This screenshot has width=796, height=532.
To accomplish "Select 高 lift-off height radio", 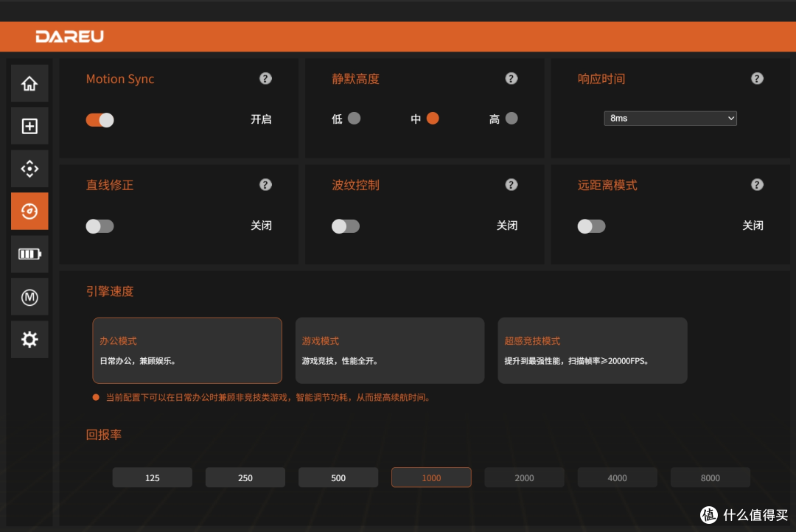I will tap(512, 119).
